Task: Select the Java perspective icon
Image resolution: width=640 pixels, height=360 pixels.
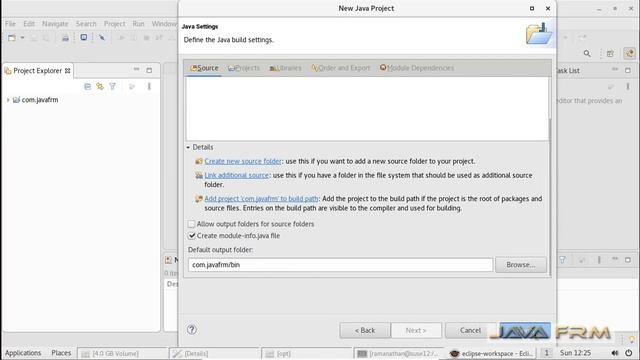Action: [629, 53]
